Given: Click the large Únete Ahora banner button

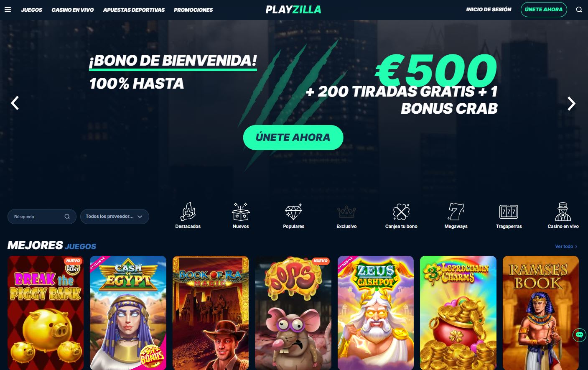Looking at the screenshot, I should click(x=293, y=138).
